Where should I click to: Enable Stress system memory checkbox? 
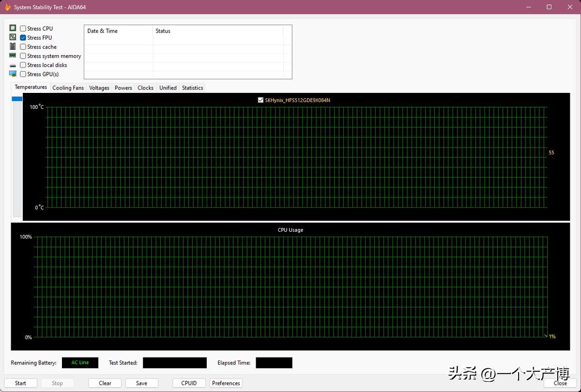click(23, 56)
